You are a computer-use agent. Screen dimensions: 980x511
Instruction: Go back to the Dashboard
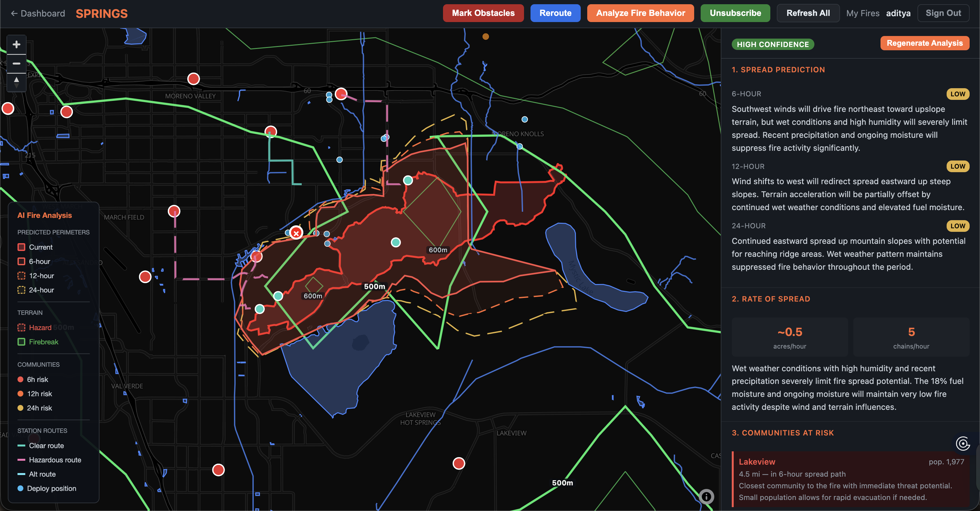point(38,13)
